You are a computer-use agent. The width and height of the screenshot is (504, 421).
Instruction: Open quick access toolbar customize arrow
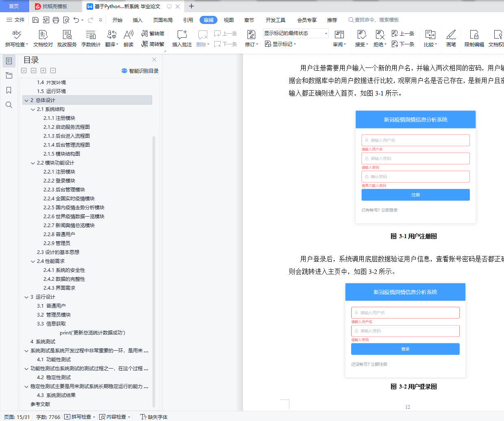(x=100, y=20)
